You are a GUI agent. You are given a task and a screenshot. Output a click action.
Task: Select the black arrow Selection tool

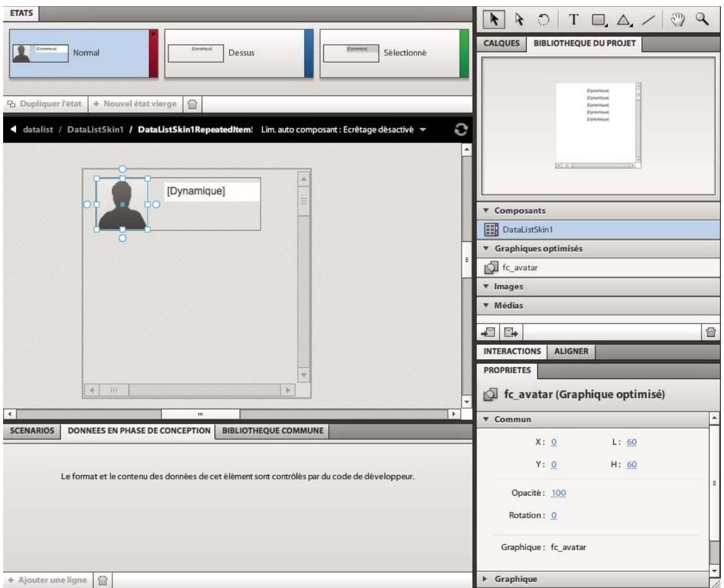tap(494, 19)
